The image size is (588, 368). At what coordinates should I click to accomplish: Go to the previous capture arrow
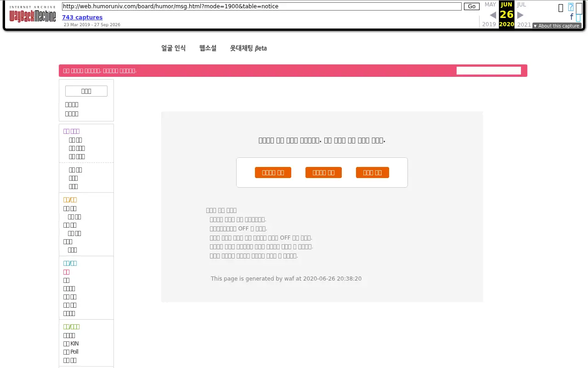(x=493, y=15)
